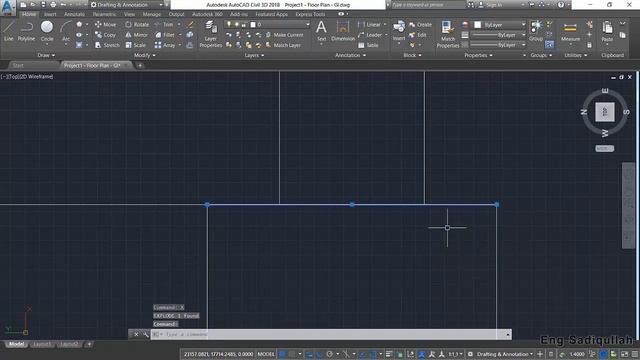The width and height of the screenshot is (640, 360).
Task: Click Create block button
Action: click(x=420, y=24)
